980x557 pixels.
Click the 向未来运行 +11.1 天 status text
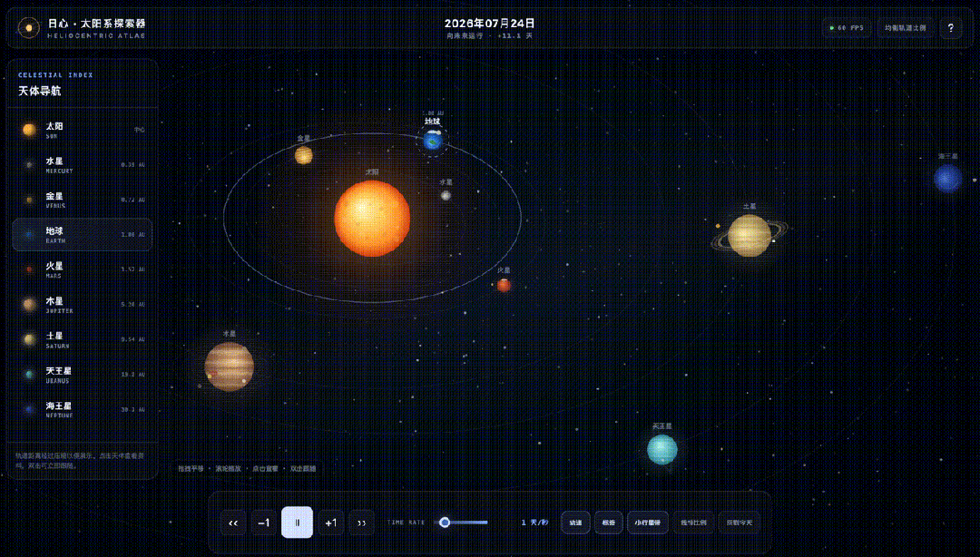click(x=489, y=36)
